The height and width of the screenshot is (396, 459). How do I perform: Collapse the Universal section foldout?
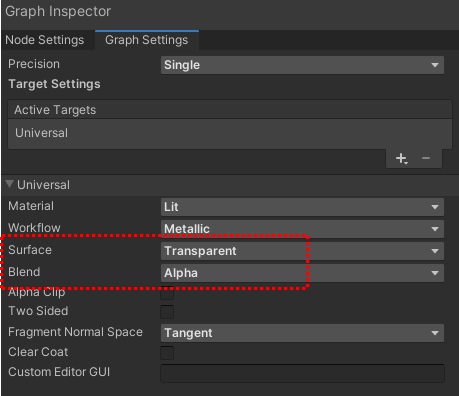point(9,184)
